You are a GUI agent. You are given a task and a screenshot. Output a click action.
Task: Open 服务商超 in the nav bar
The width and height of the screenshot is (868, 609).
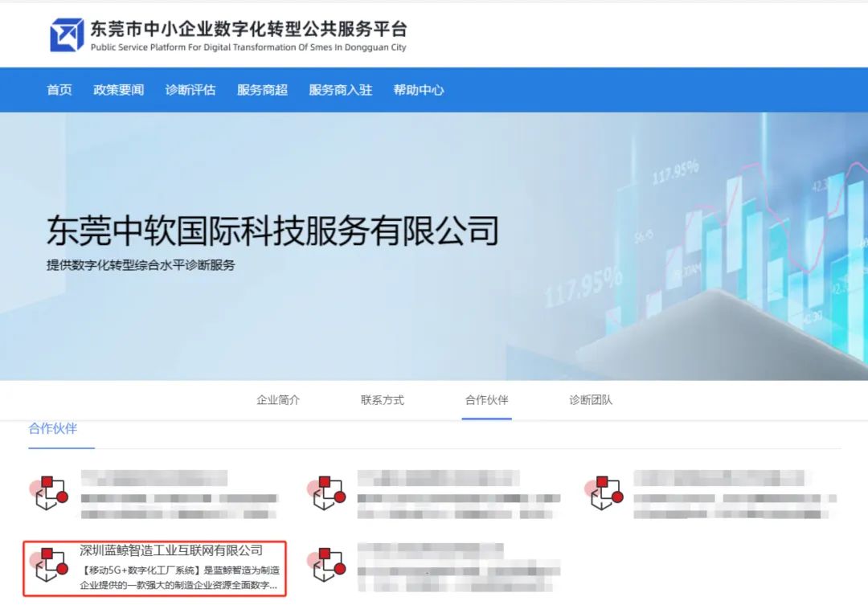tap(262, 90)
